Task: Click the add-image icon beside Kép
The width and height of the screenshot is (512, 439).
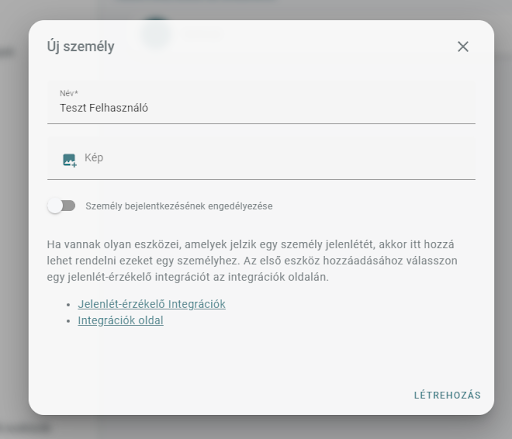Action: tap(70, 160)
